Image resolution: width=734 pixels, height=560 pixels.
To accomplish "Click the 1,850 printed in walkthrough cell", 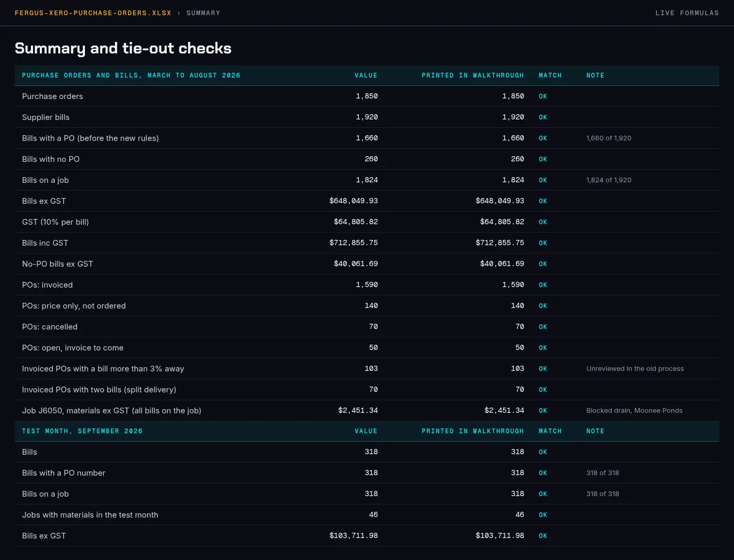I will point(513,96).
